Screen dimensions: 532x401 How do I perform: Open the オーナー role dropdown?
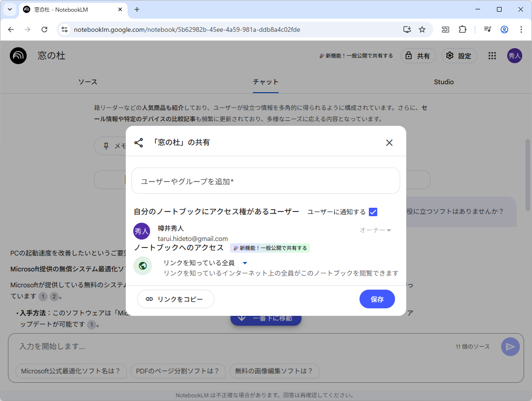click(375, 230)
